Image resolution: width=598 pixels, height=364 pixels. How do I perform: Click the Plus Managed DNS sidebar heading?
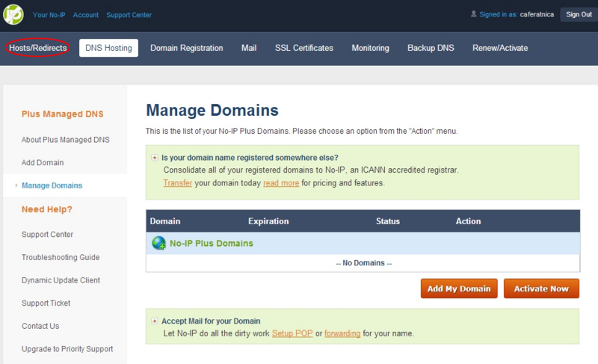click(62, 114)
